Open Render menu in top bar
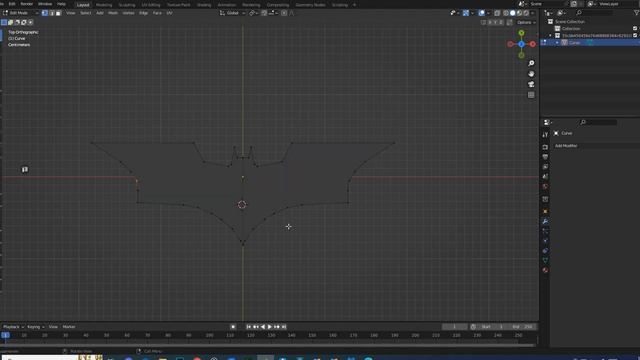 (x=27, y=4)
